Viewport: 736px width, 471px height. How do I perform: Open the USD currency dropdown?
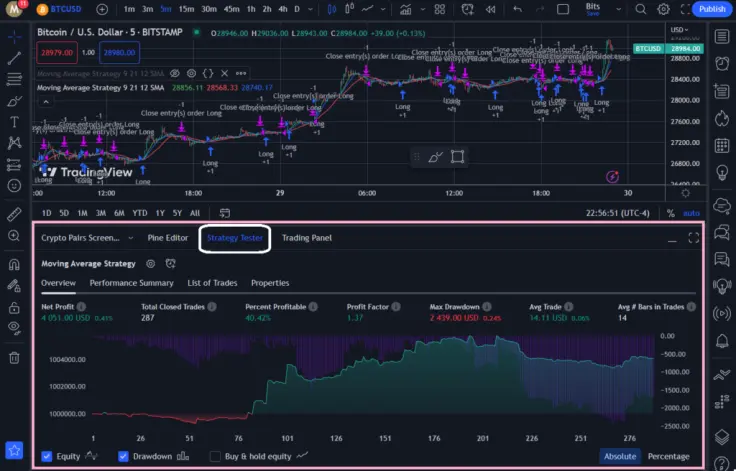tap(679, 30)
